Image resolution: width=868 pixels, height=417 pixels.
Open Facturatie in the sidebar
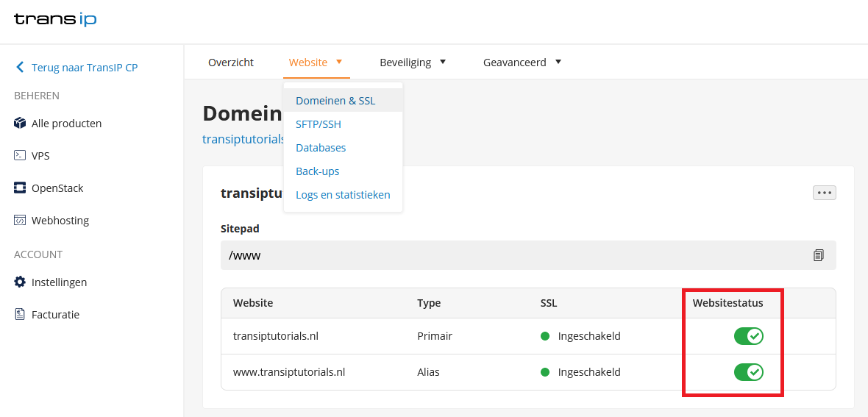coord(55,315)
